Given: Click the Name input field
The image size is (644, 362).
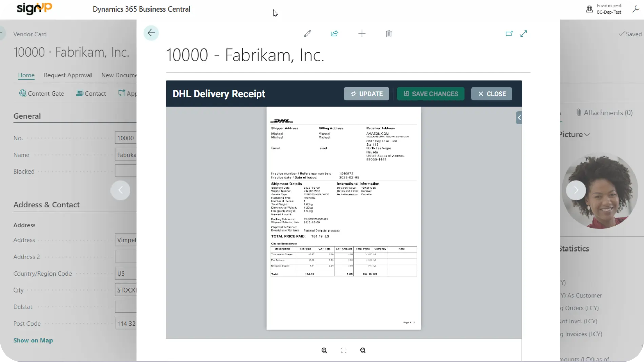Looking at the screenshot, I should (x=126, y=155).
